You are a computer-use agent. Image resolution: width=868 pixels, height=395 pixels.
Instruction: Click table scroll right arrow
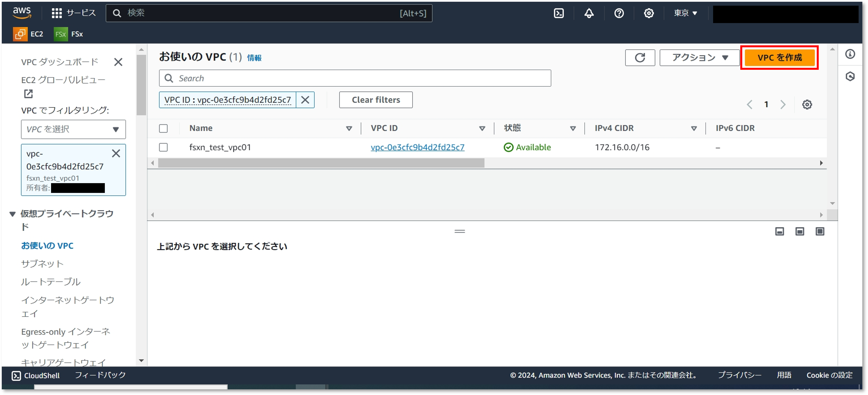[821, 163]
